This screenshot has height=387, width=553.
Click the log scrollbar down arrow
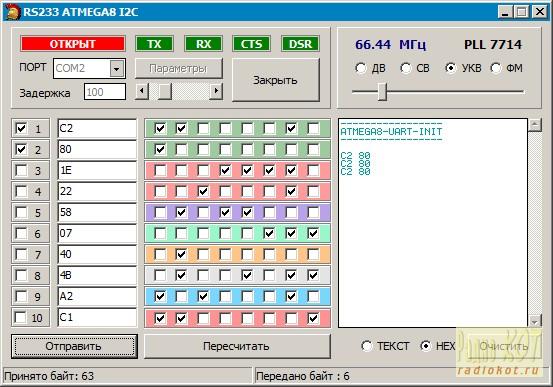(x=535, y=321)
